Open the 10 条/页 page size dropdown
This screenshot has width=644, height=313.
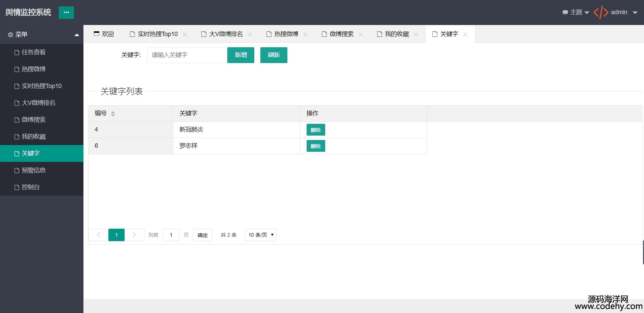click(x=261, y=235)
